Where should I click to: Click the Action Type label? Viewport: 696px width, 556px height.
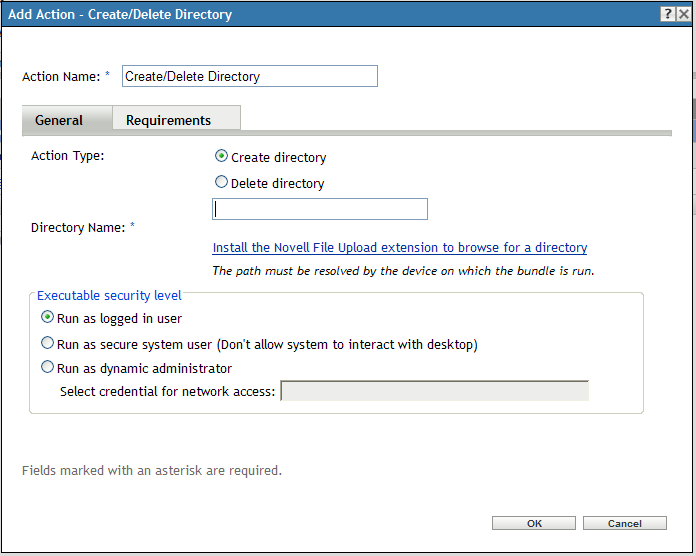point(67,155)
